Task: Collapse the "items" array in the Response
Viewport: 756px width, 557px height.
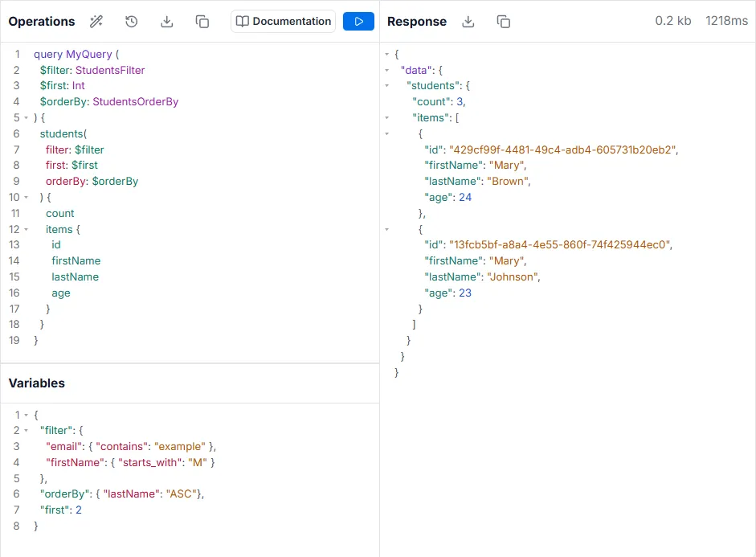Action: coord(387,118)
